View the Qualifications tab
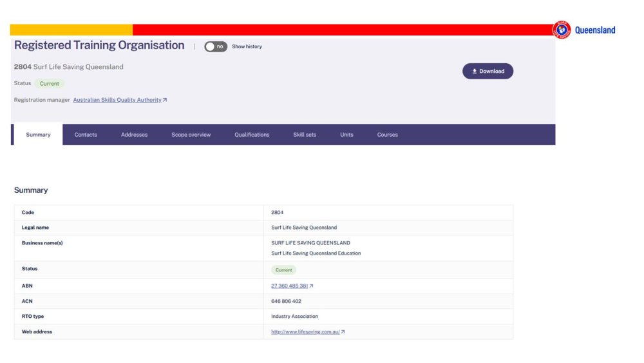 coord(252,134)
